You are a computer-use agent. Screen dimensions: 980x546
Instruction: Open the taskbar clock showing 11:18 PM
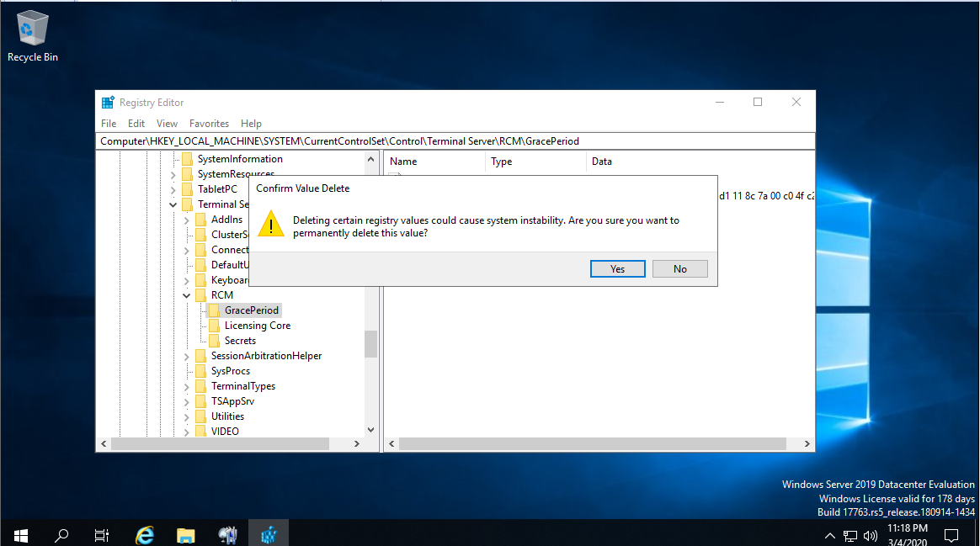pos(908,535)
